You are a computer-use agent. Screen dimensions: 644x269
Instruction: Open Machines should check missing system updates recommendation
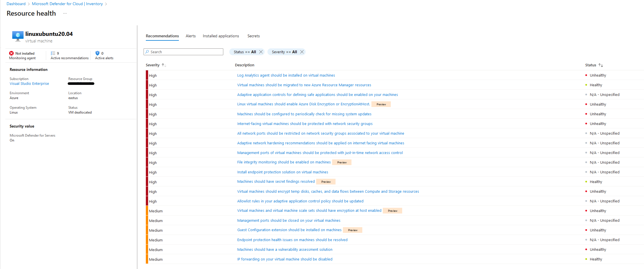pos(304,114)
